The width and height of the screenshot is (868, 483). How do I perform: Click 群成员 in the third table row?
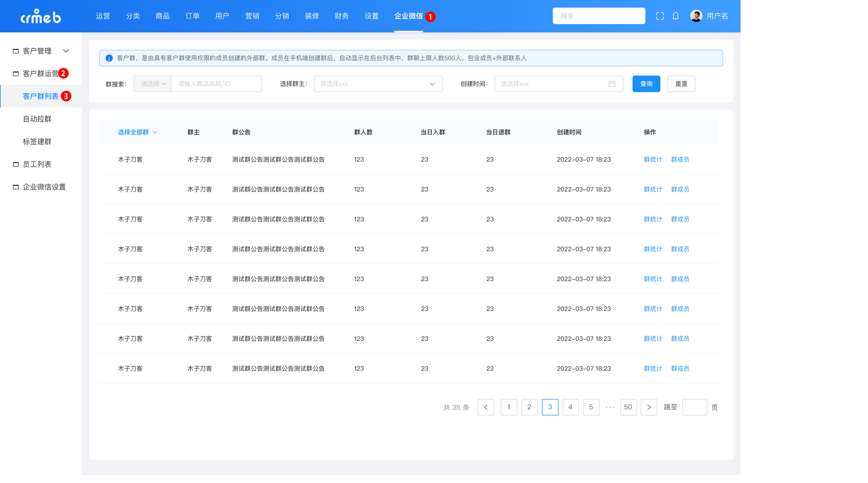(x=680, y=219)
